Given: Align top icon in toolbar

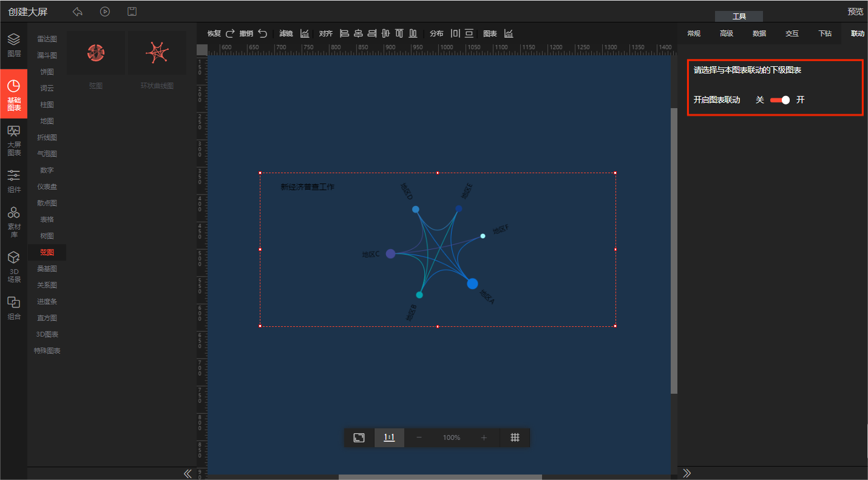Looking at the screenshot, I should (399, 33).
